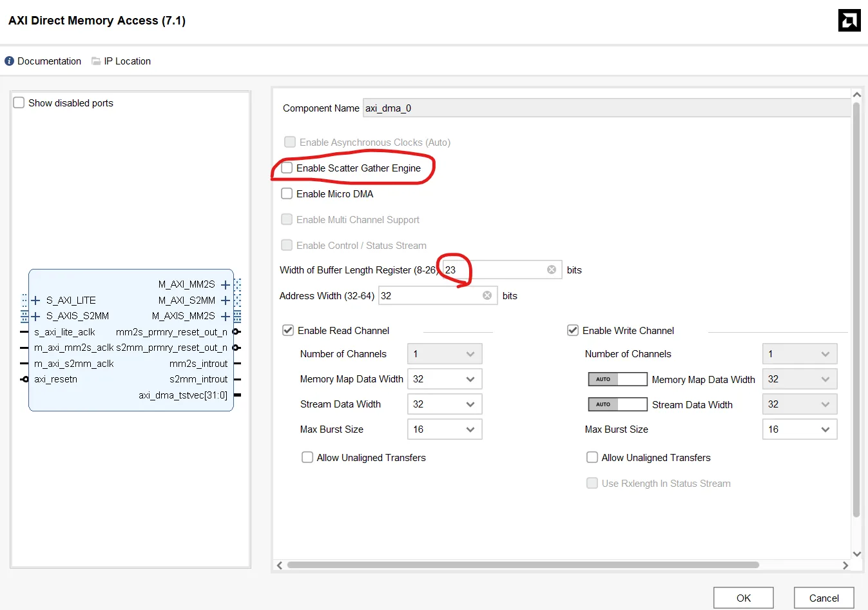
Task: Click the Component Name input field
Action: click(606, 108)
